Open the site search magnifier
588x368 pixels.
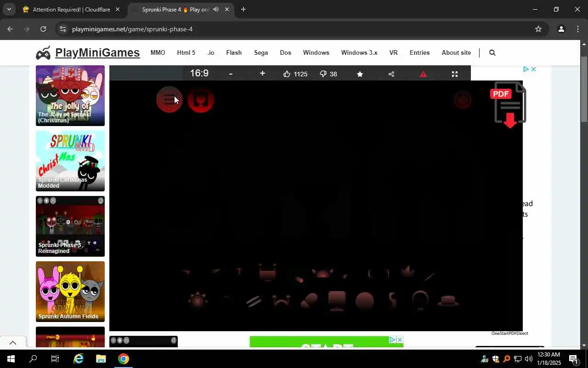pos(492,53)
